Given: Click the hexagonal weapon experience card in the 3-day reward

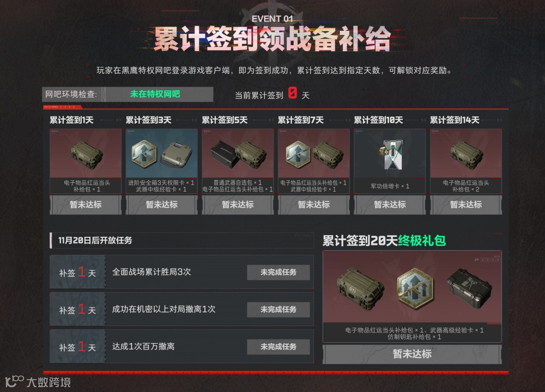Looking at the screenshot, I should [x=144, y=154].
